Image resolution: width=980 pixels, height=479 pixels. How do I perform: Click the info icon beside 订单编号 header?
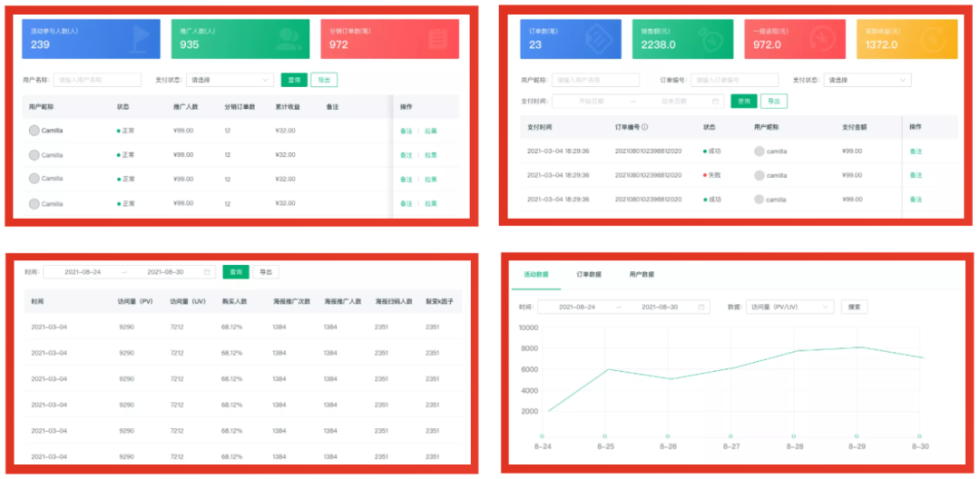pos(644,127)
